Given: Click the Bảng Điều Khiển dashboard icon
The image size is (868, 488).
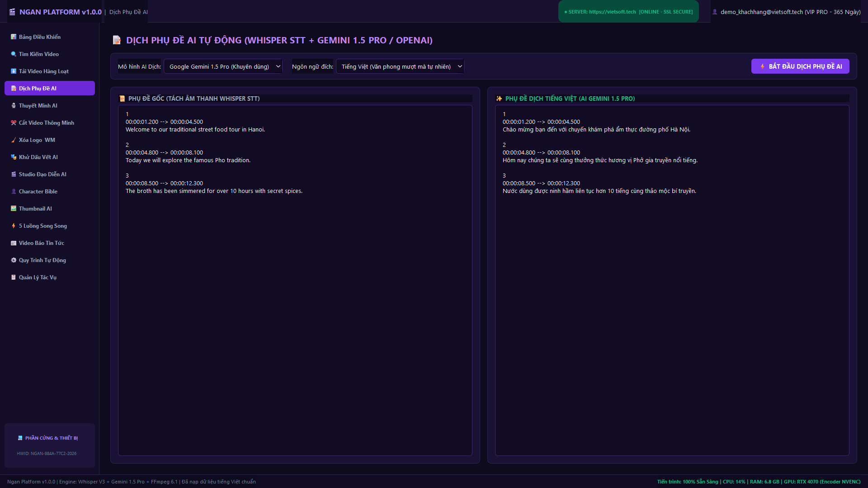Looking at the screenshot, I should [x=14, y=37].
